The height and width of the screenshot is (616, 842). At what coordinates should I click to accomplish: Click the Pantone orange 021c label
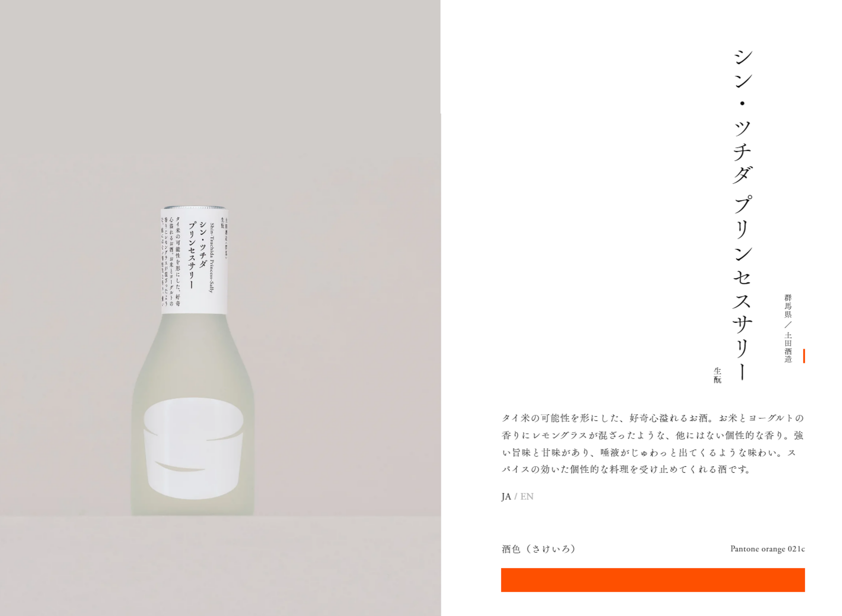pyautogui.click(x=768, y=549)
